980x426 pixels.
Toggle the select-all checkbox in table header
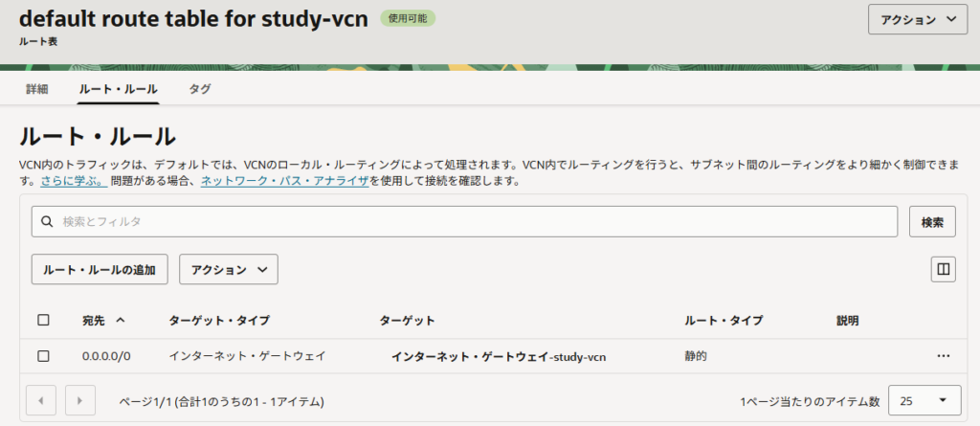click(x=43, y=320)
